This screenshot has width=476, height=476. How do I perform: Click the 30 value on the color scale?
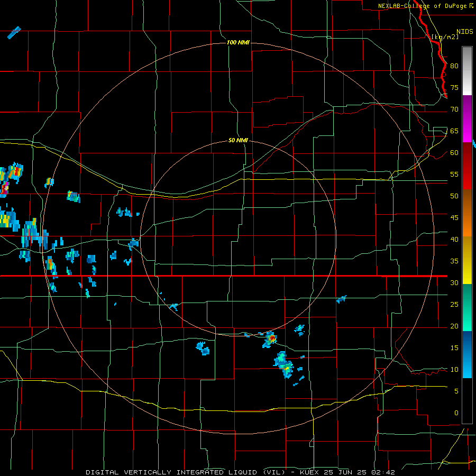(454, 282)
